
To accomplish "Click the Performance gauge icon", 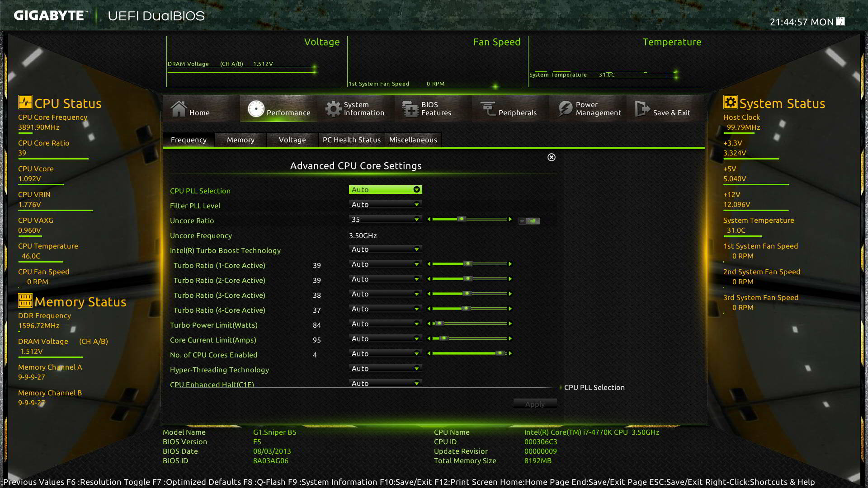I will tap(256, 108).
